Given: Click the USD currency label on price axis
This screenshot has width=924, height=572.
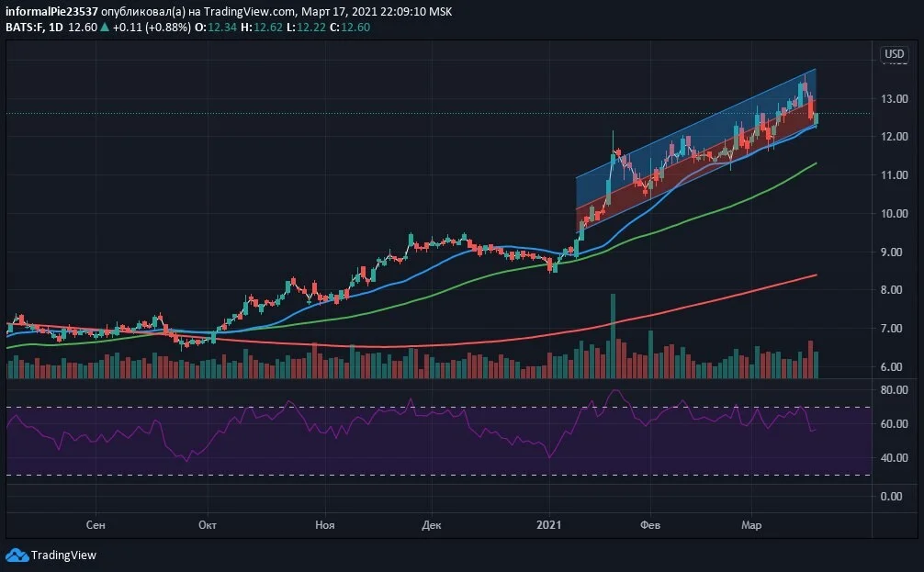Looking at the screenshot, I should coord(894,53).
